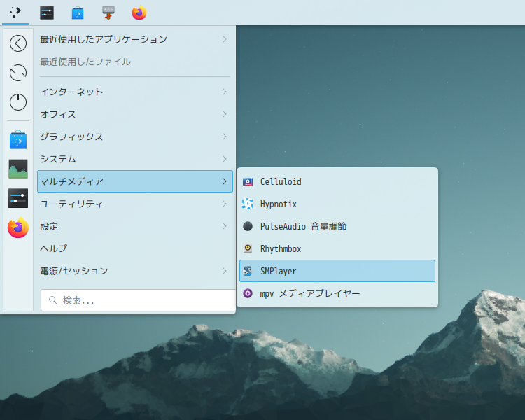The image size is (525, 420).
Task: Launch mpv メディアプレイヤー
Action: click(337, 293)
